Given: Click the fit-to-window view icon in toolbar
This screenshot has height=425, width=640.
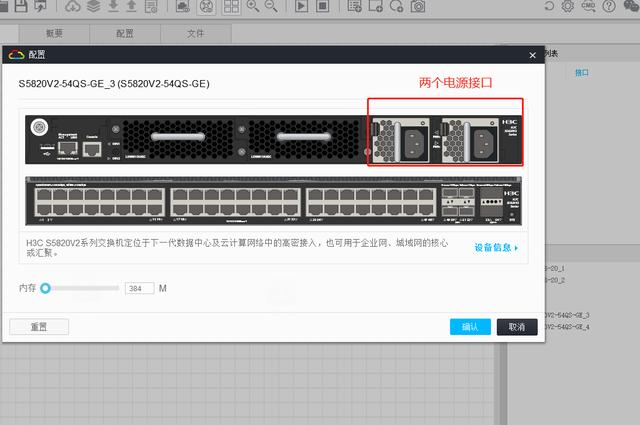Looking at the screenshot, I should click(207, 6).
